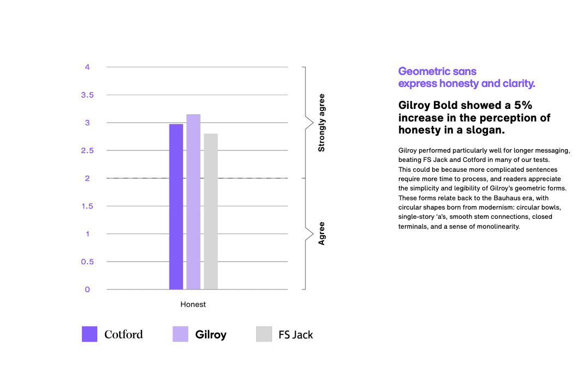
Task: Click the paragraph starting "Gilroy performed particularly well"
Action: point(484,188)
